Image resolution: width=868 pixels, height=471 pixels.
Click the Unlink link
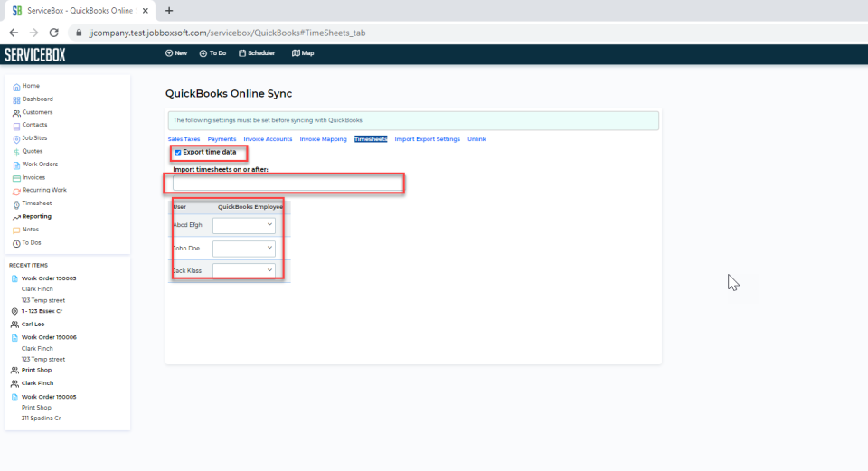[476, 139]
